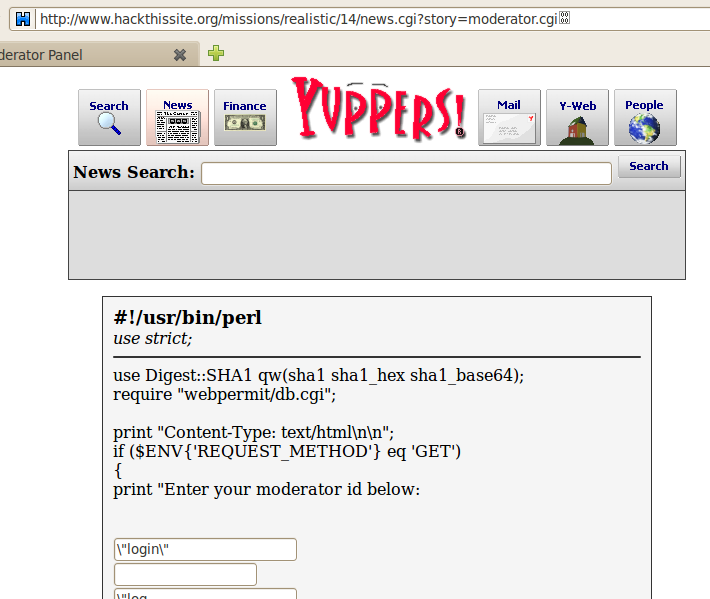Viewport: 710px width, 599px height.
Task: Open the Search page with magnifier icon
Action: [x=109, y=117]
